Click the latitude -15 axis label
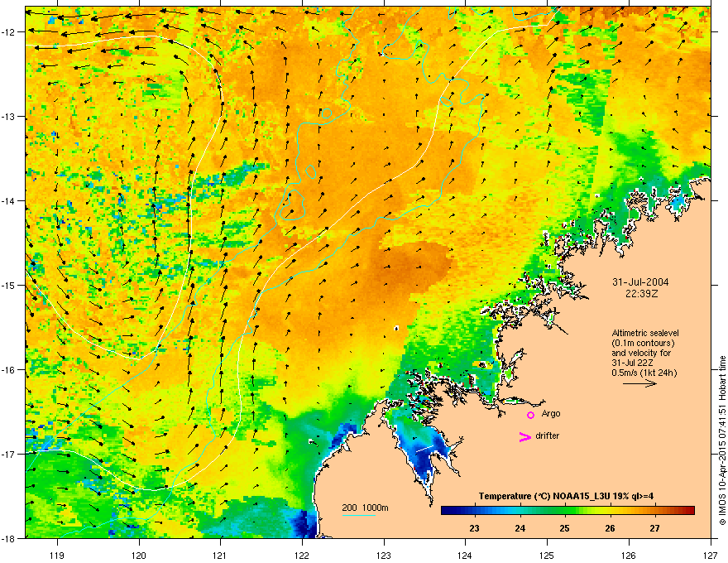The width and height of the screenshot is (728, 563). [x=8, y=285]
